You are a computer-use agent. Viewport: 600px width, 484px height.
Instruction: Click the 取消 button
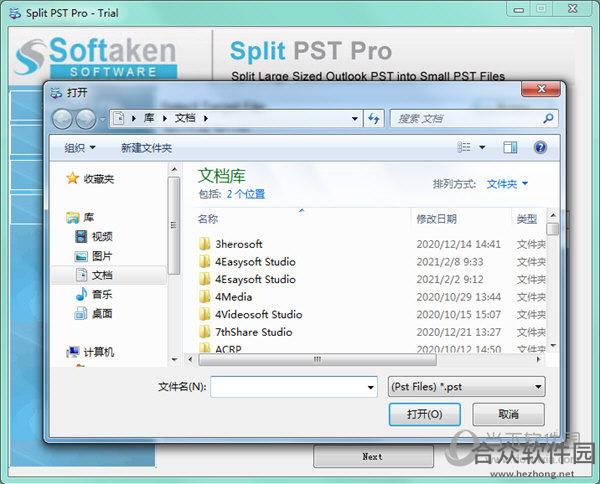point(508,414)
